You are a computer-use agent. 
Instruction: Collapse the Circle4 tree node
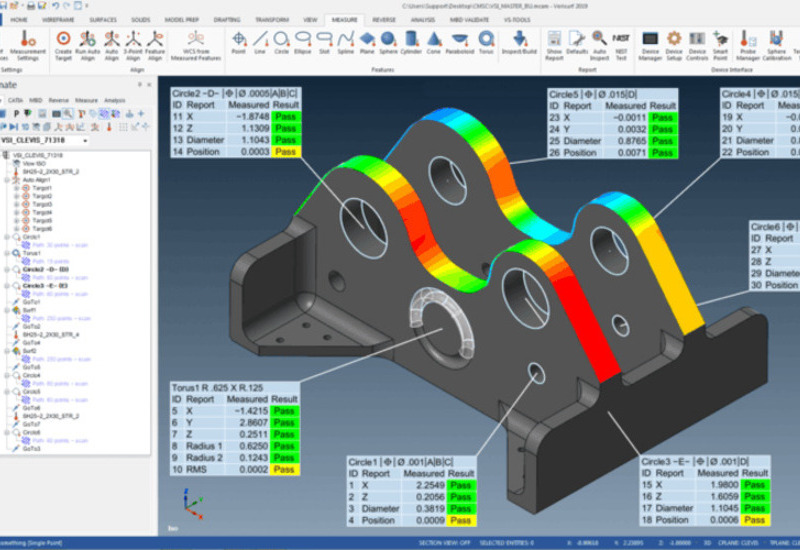coord(7,376)
